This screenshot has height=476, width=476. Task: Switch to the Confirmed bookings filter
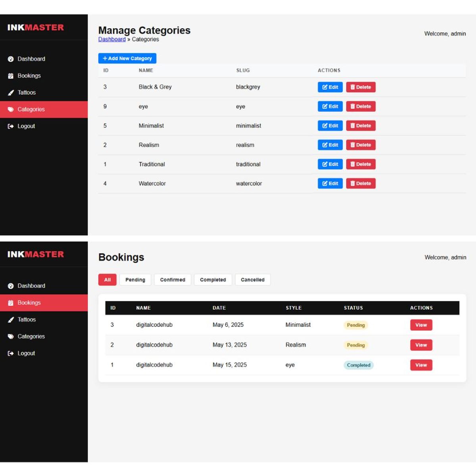(x=173, y=280)
